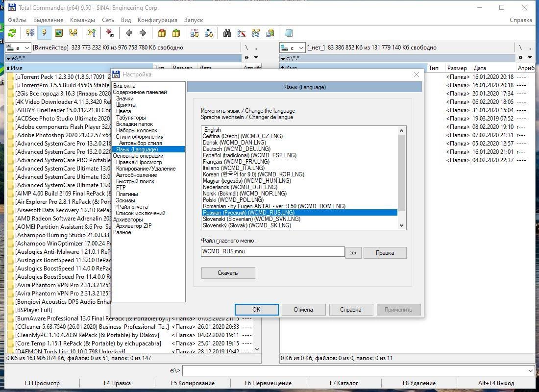
Task: Select 'Копирование/Удаление' settings category
Action: click(146, 169)
